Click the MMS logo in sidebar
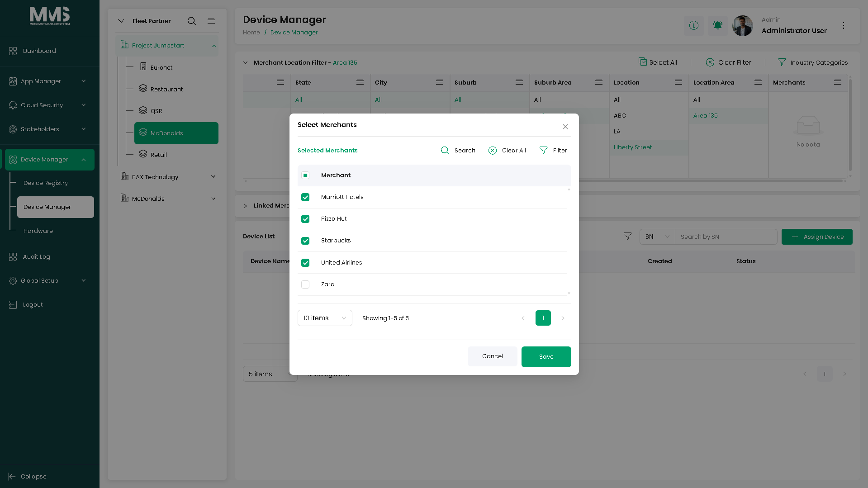868x488 pixels. (50, 16)
